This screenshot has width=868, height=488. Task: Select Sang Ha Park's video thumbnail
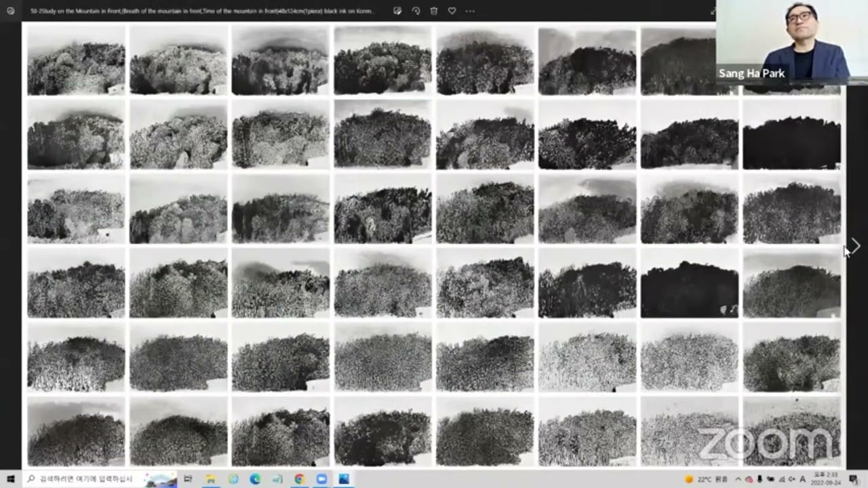click(791, 42)
